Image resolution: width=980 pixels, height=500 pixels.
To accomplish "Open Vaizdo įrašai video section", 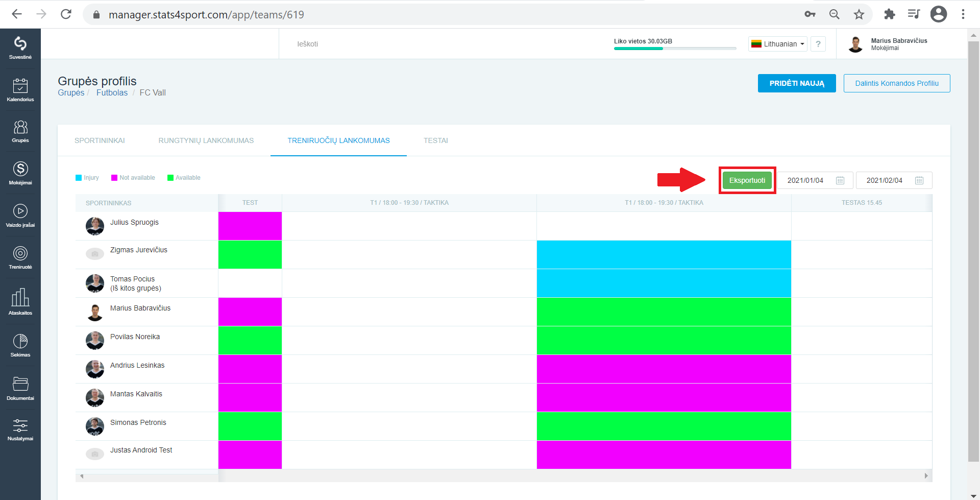I will coord(20,216).
